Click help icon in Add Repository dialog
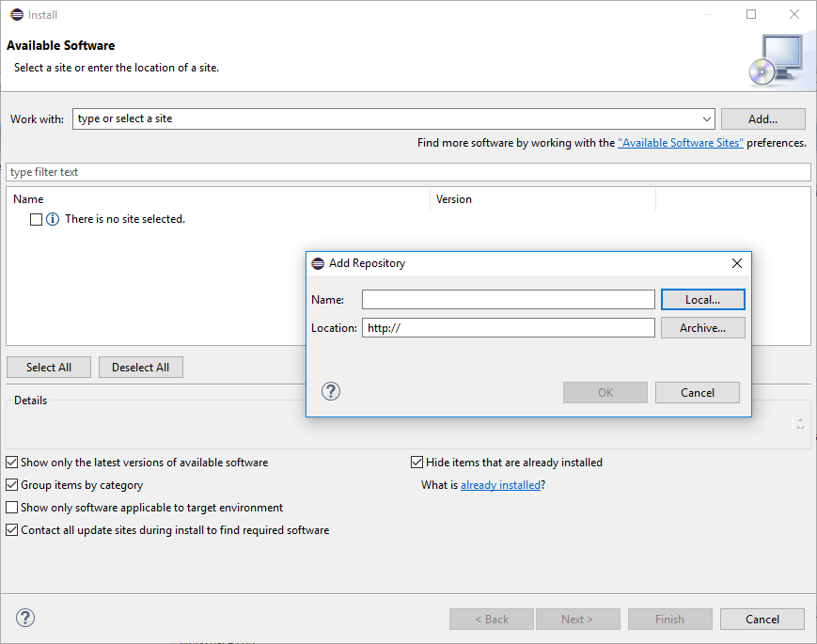 click(330, 392)
